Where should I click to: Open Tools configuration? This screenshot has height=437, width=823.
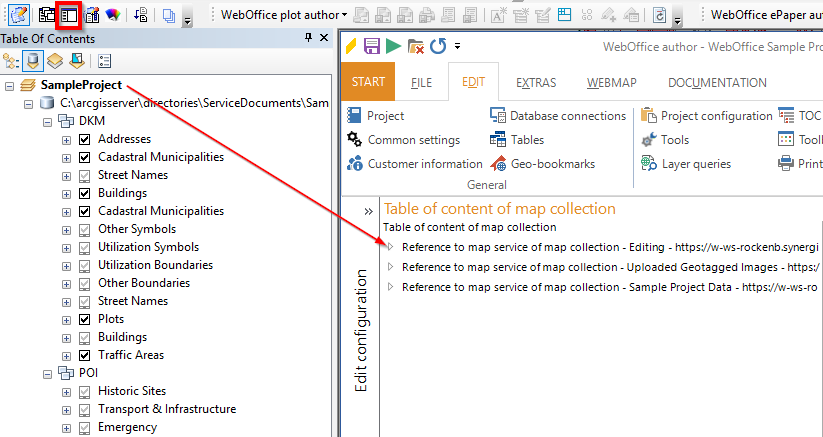coord(665,140)
